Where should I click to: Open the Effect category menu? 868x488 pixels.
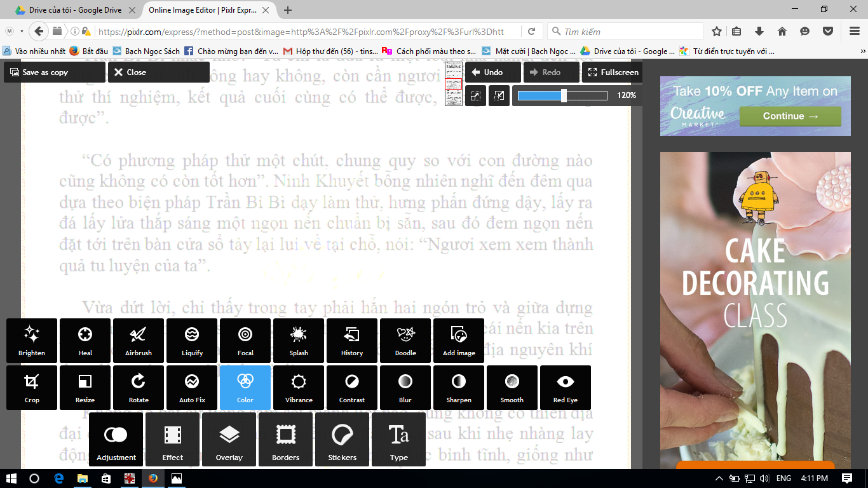[x=173, y=440]
